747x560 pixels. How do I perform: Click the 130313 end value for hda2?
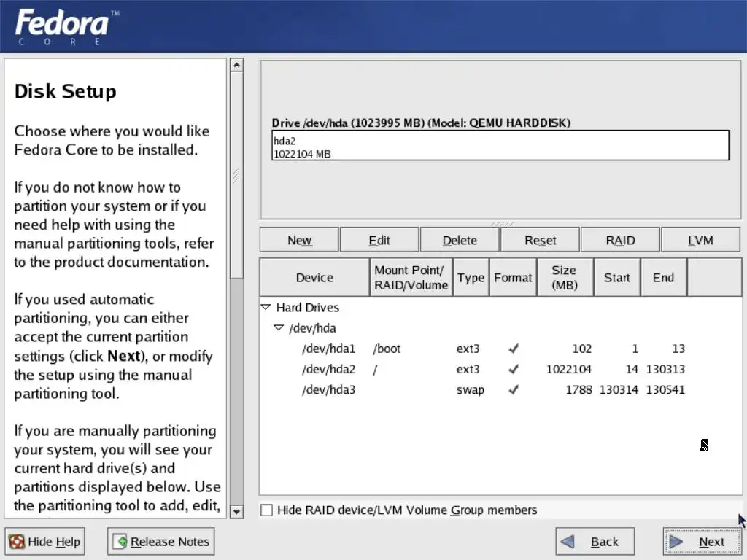(x=665, y=369)
